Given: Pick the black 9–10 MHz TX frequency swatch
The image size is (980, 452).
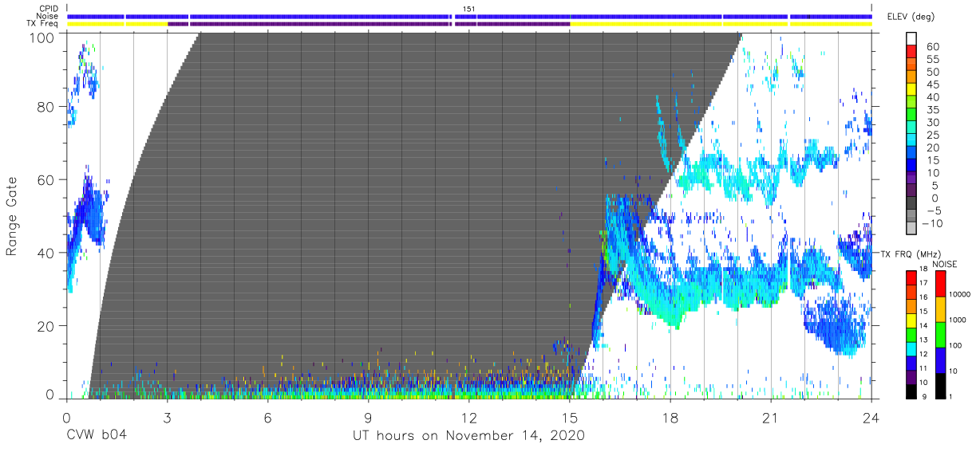Looking at the screenshot, I should [912, 391].
